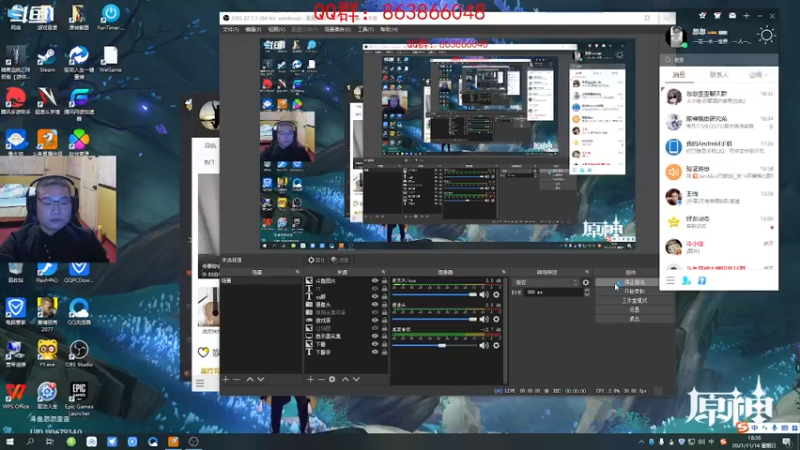The image size is (800, 450).
Task: Toggle visibility of 游戏源 source
Action: coord(375,320)
